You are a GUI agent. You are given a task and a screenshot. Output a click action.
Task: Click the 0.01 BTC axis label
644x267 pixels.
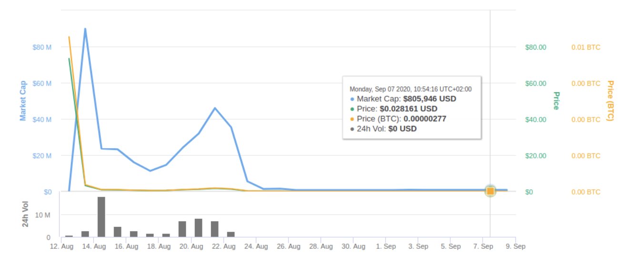(x=585, y=47)
